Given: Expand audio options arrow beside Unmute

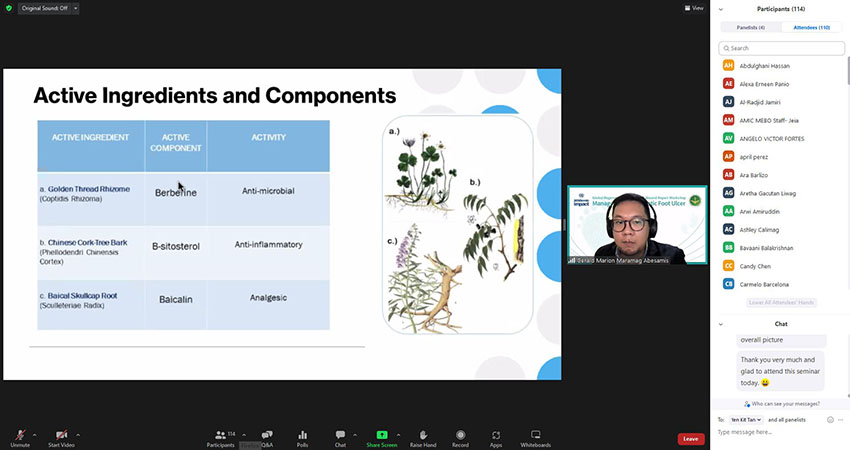Looking at the screenshot, I should (x=35, y=434).
